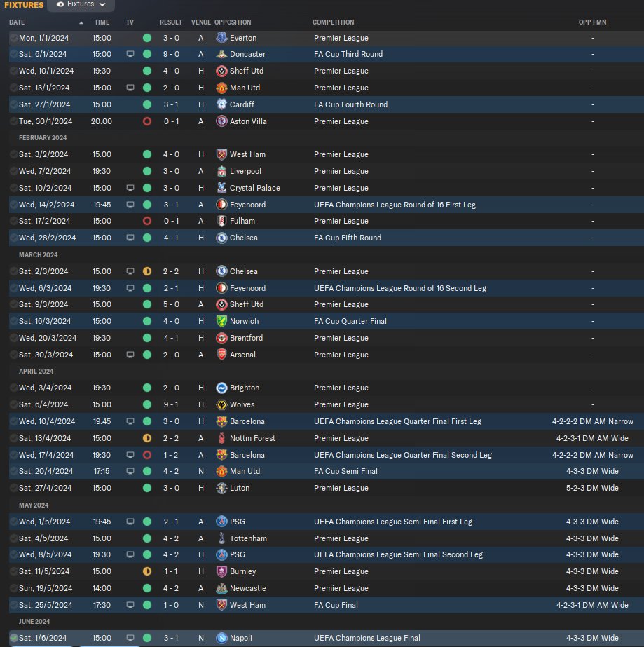Sort by the Competition column header
This screenshot has width=644, height=647.
(333, 22)
